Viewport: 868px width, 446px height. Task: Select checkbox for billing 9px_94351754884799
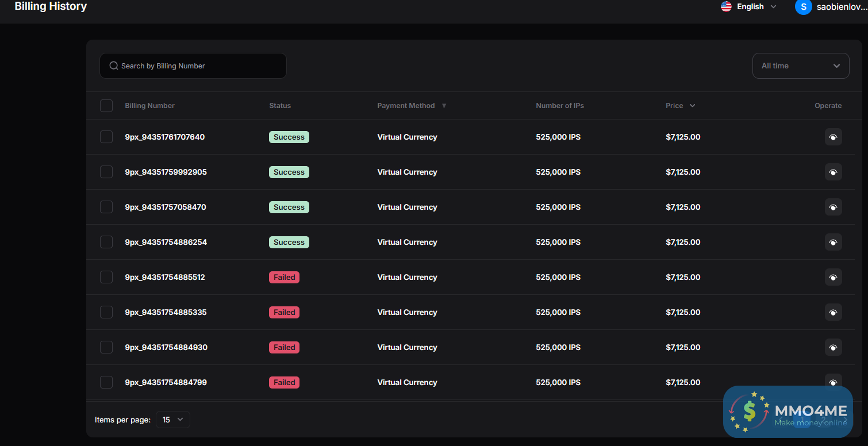(106, 382)
